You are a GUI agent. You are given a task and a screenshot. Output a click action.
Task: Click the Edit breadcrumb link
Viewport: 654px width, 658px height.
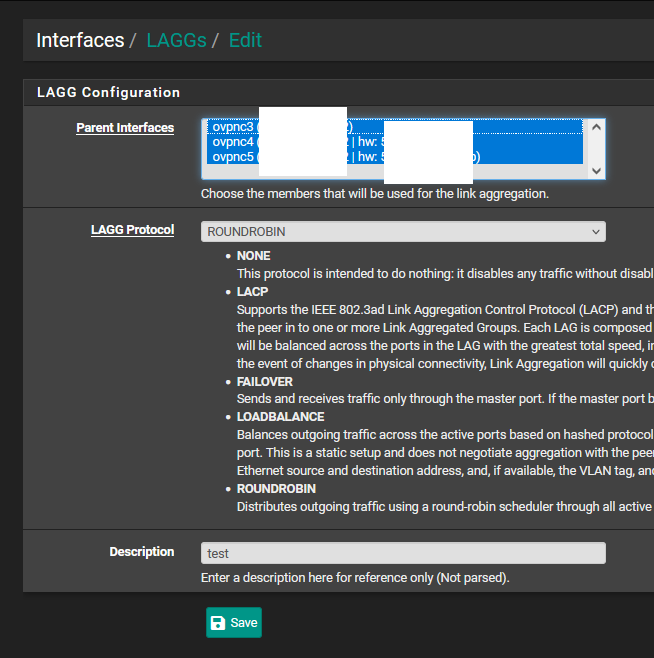[x=245, y=40]
